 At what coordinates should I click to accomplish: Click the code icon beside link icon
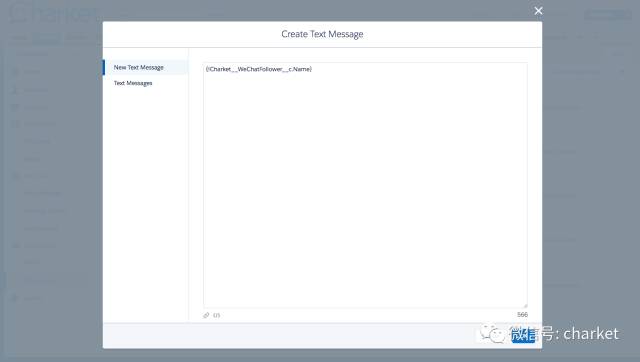coord(217,315)
